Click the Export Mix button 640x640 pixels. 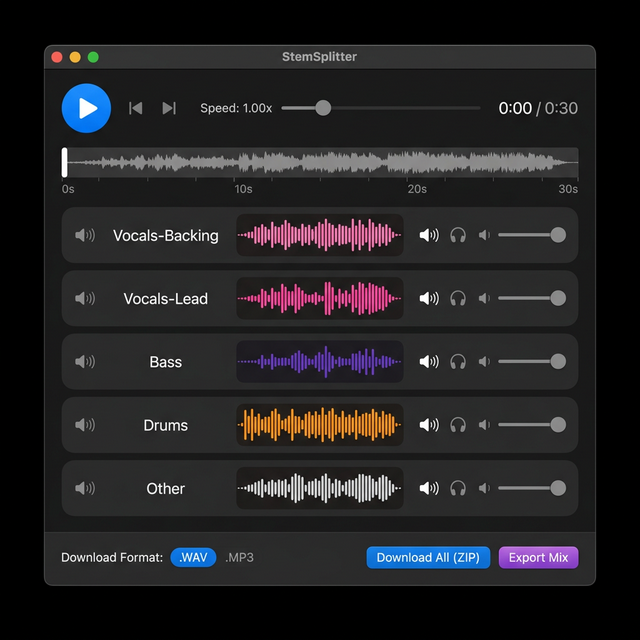pyautogui.click(x=538, y=558)
